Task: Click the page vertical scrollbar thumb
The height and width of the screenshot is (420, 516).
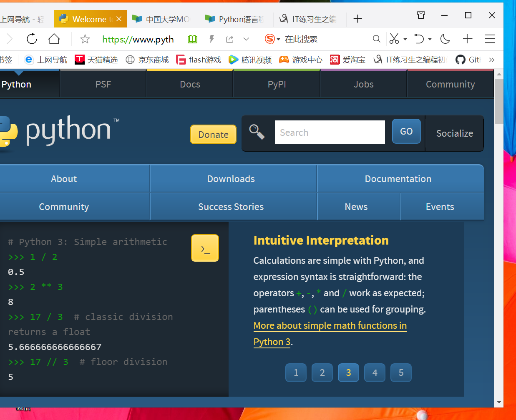Action: click(499, 101)
